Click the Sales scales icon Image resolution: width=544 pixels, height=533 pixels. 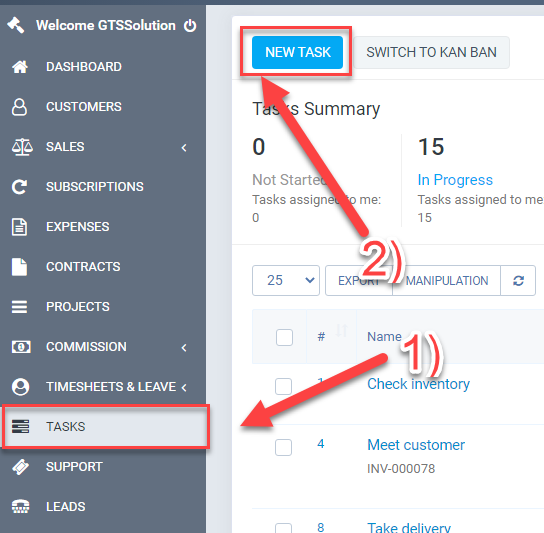[x=22, y=147]
